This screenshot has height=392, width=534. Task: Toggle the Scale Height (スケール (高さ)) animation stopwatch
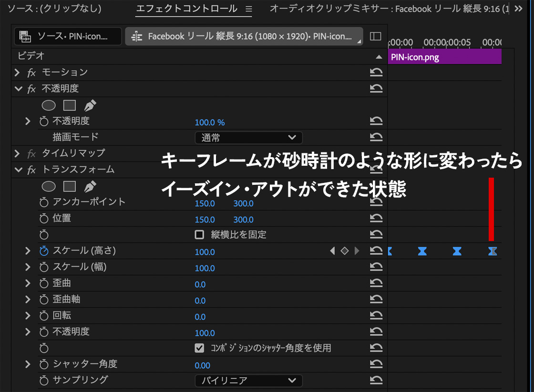click(44, 251)
